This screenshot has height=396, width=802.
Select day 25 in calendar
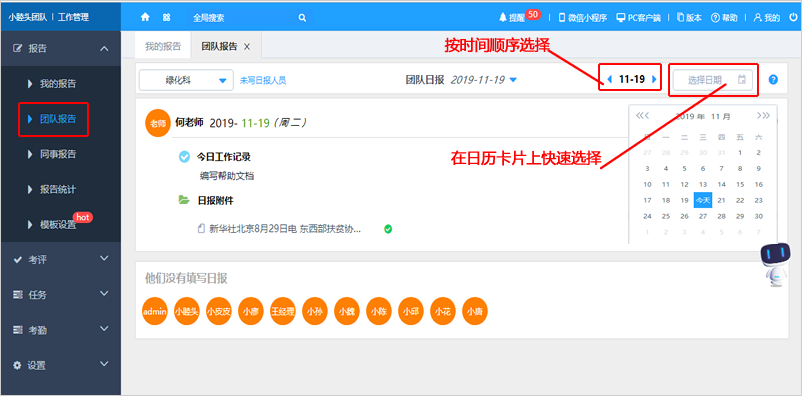[x=665, y=216]
